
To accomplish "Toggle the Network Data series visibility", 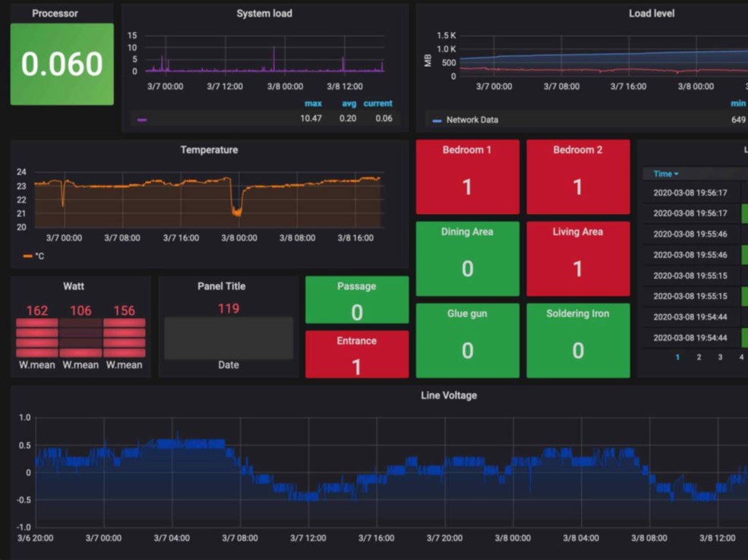I will (x=472, y=120).
